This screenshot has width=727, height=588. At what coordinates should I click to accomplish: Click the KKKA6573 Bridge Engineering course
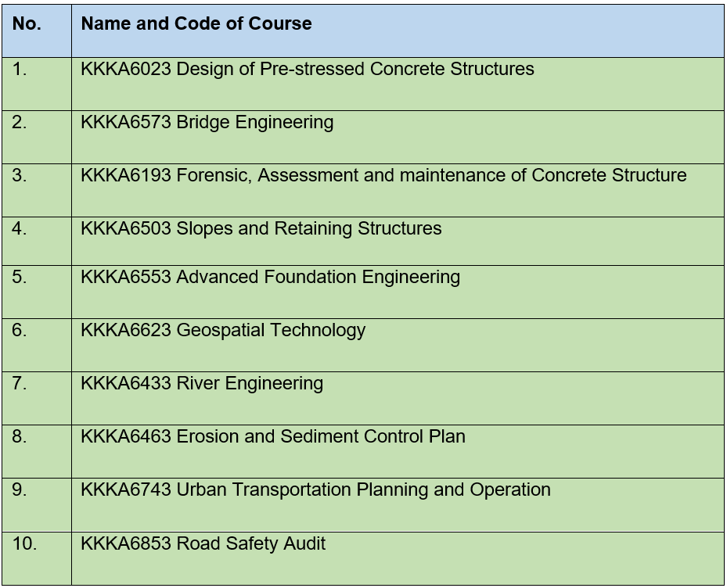(x=207, y=123)
